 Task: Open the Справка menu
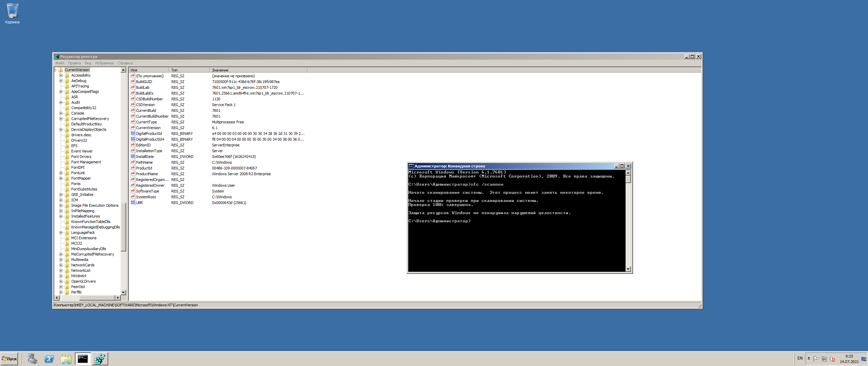coord(125,63)
